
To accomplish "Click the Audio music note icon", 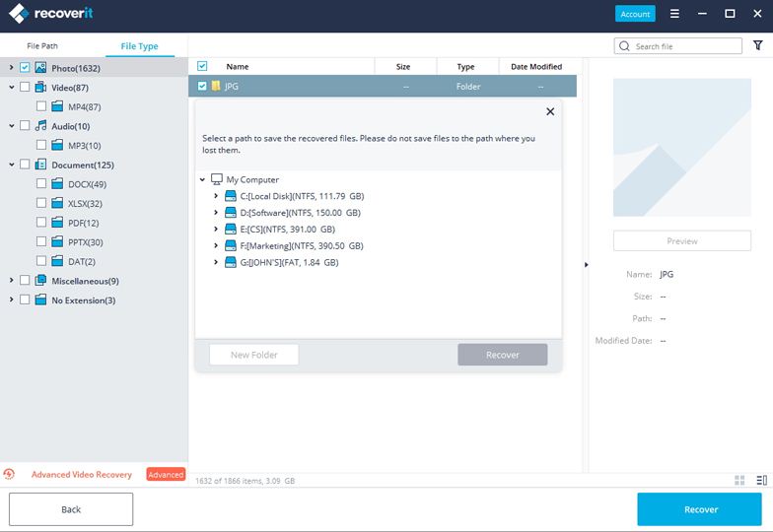I will (40, 126).
